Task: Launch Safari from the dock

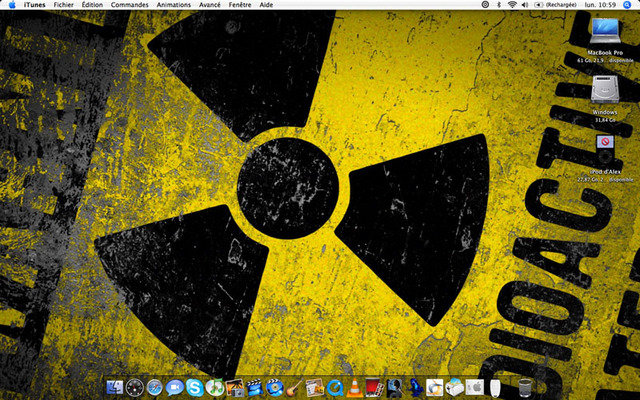Action: point(154,387)
